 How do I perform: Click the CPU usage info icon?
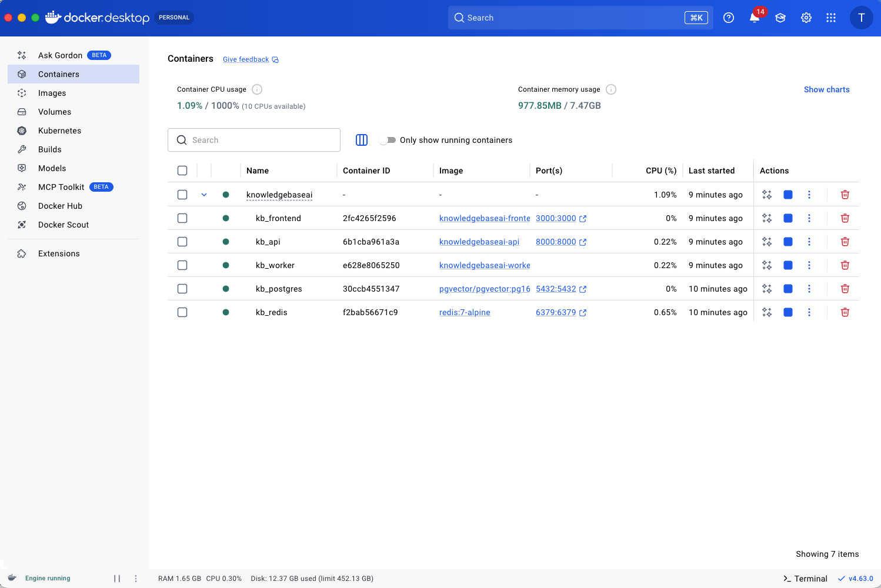point(257,89)
